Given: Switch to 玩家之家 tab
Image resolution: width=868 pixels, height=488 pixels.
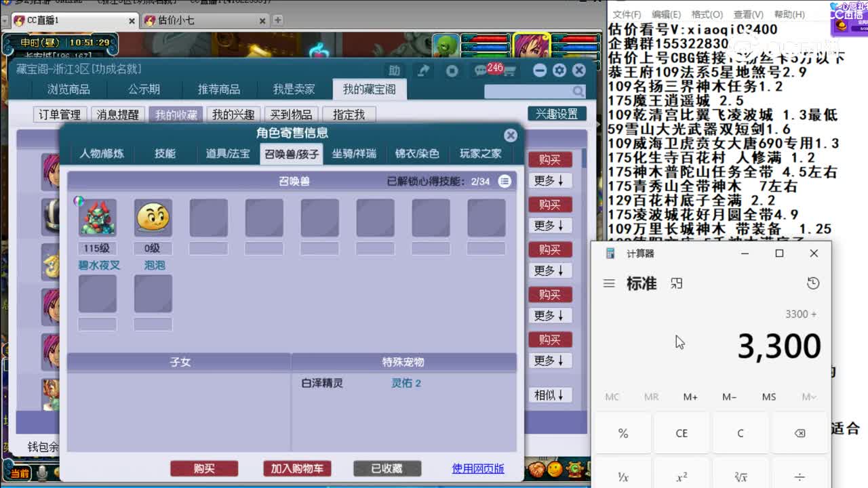Looking at the screenshot, I should pyautogui.click(x=480, y=154).
